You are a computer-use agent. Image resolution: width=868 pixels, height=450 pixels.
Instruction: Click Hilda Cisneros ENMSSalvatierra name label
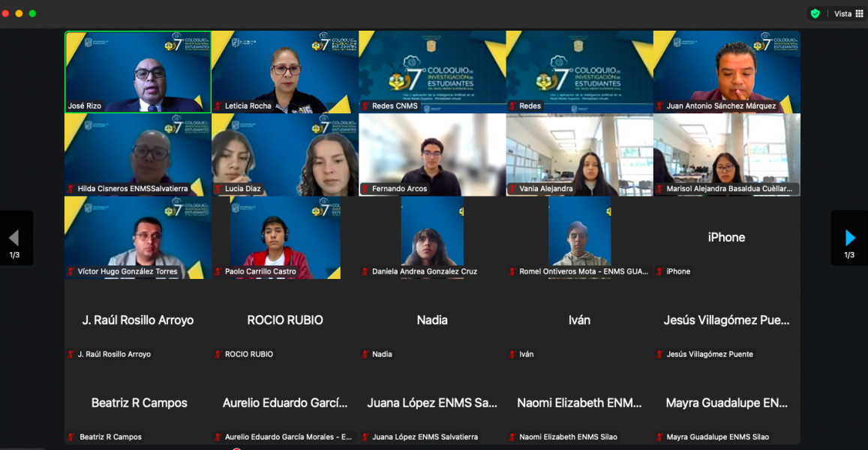pyautogui.click(x=133, y=189)
